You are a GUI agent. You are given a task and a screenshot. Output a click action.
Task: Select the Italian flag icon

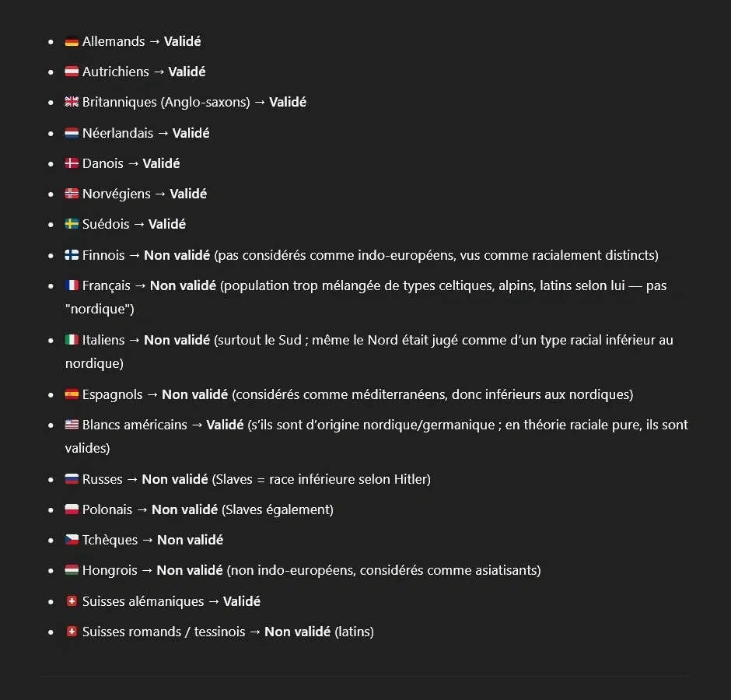pyautogui.click(x=72, y=341)
